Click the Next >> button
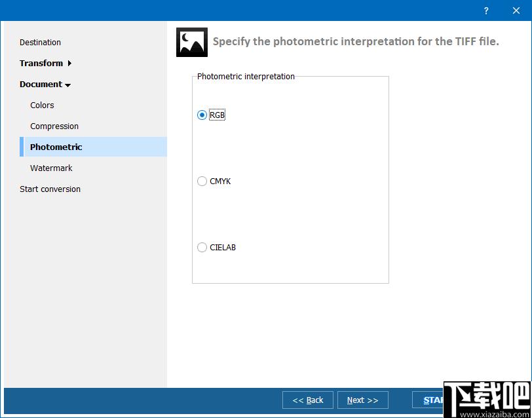532x418 pixels. tap(363, 400)
